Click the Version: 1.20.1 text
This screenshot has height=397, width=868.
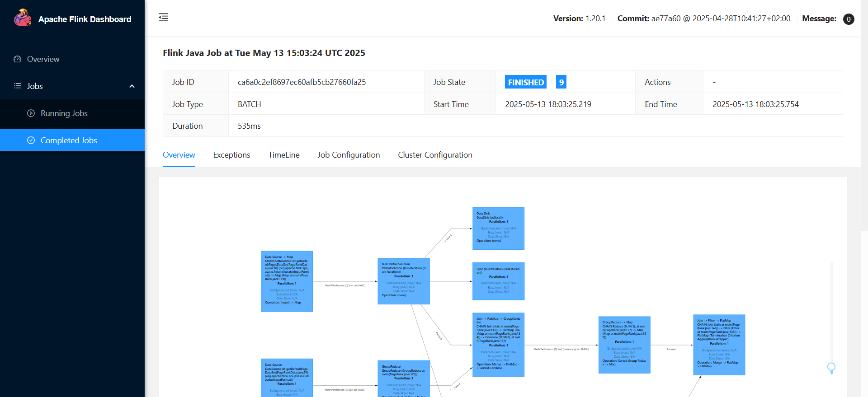579,19
